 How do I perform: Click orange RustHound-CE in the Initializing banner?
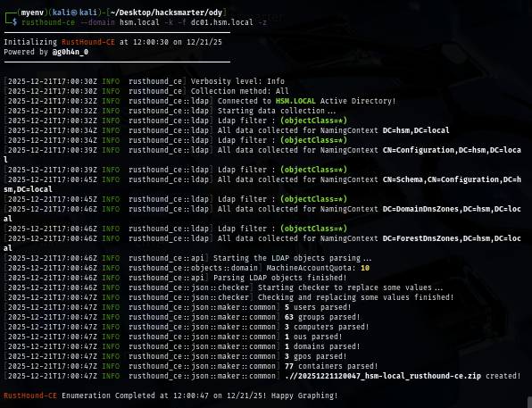click(x=88, y=43)
